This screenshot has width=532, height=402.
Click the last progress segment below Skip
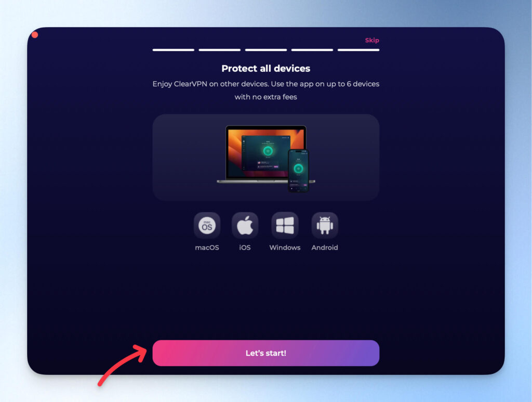tap(358, 50)
